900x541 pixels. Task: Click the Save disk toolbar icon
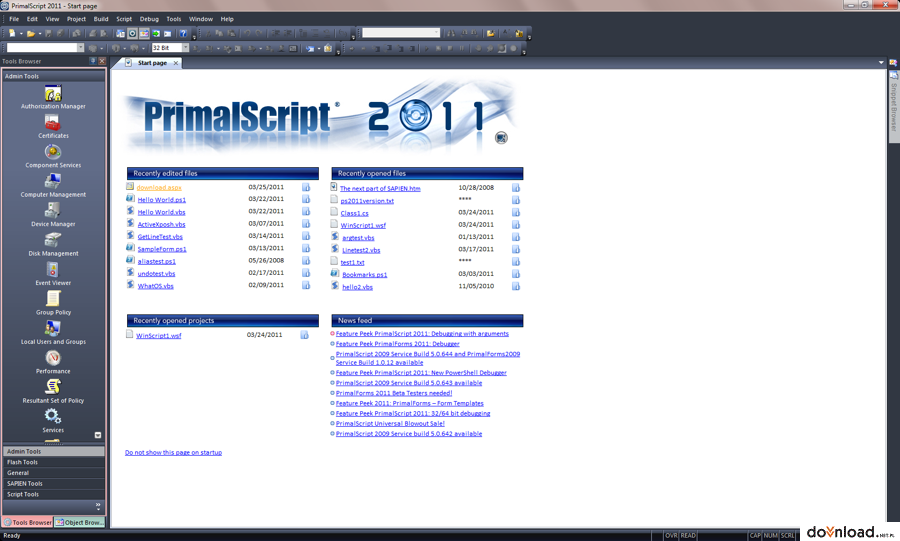point(48,33)
